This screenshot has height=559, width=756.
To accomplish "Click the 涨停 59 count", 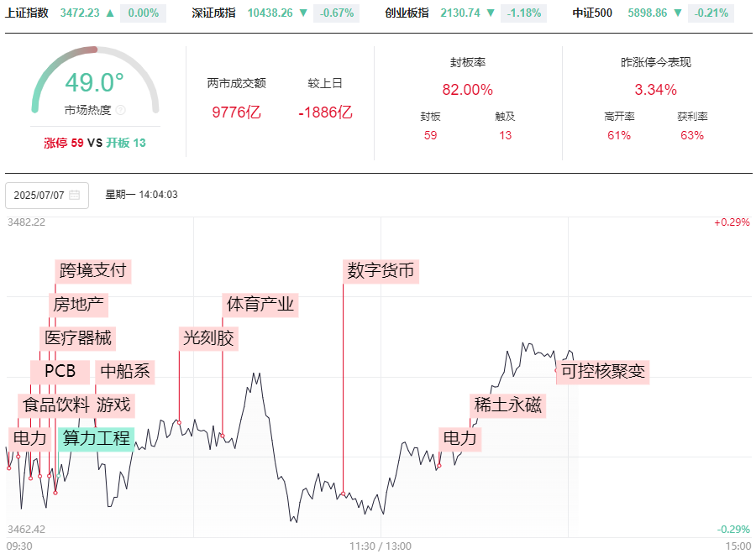I will tap(64, 143).
